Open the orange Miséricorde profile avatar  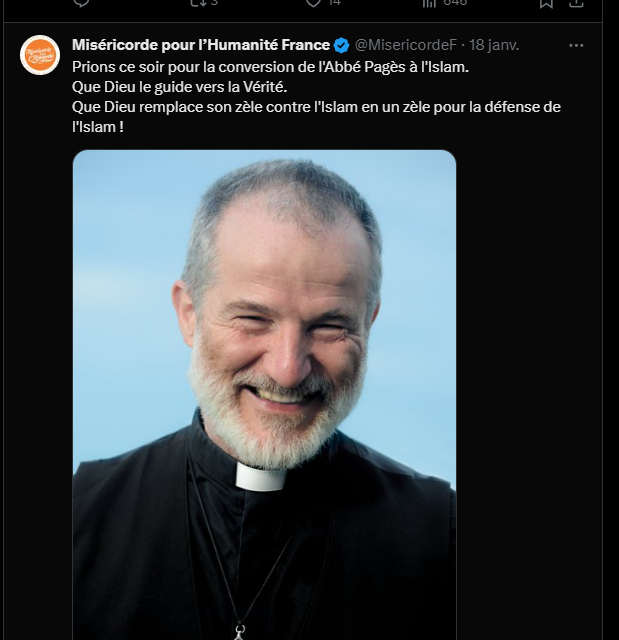pos(40,55)
